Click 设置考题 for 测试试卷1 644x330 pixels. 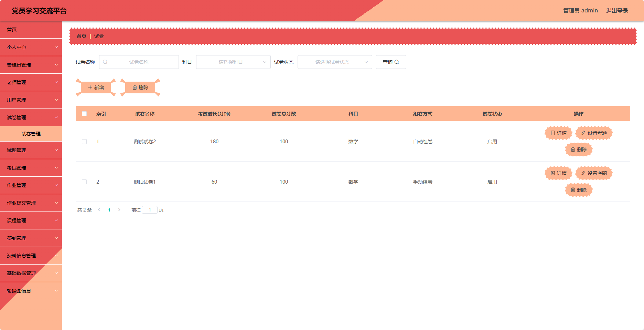[594, 173]
